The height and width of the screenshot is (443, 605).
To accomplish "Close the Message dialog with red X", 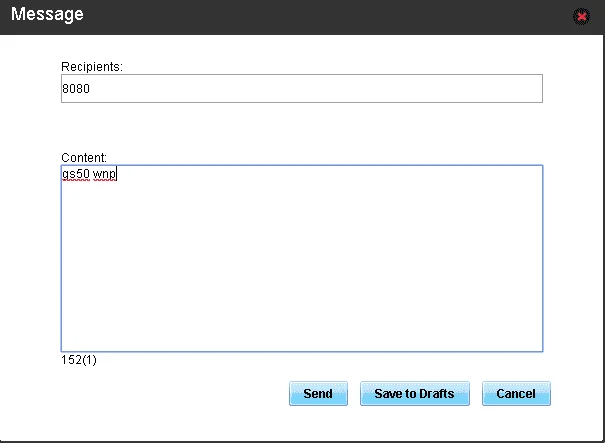I will click(581, 17).
